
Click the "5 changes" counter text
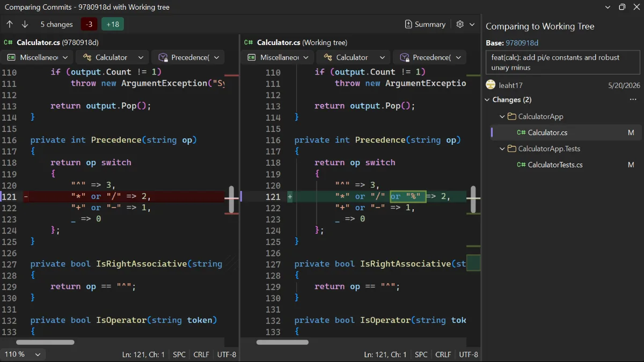56,24
